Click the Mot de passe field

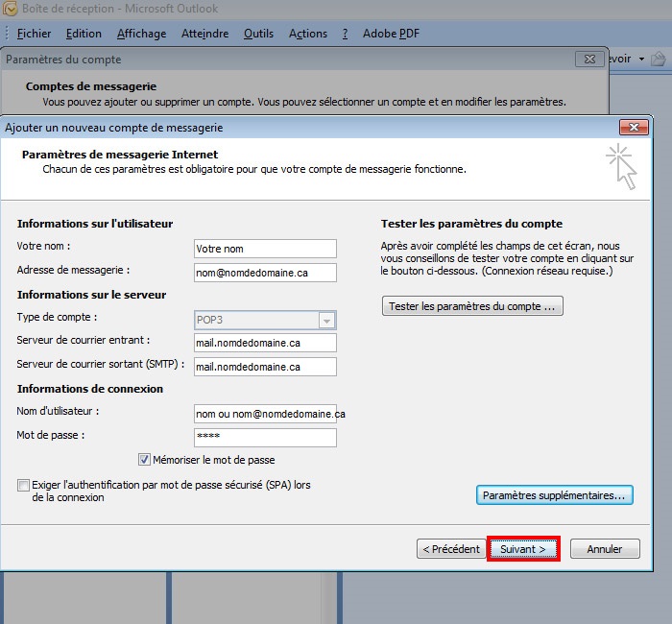click(x=265, y=438)
